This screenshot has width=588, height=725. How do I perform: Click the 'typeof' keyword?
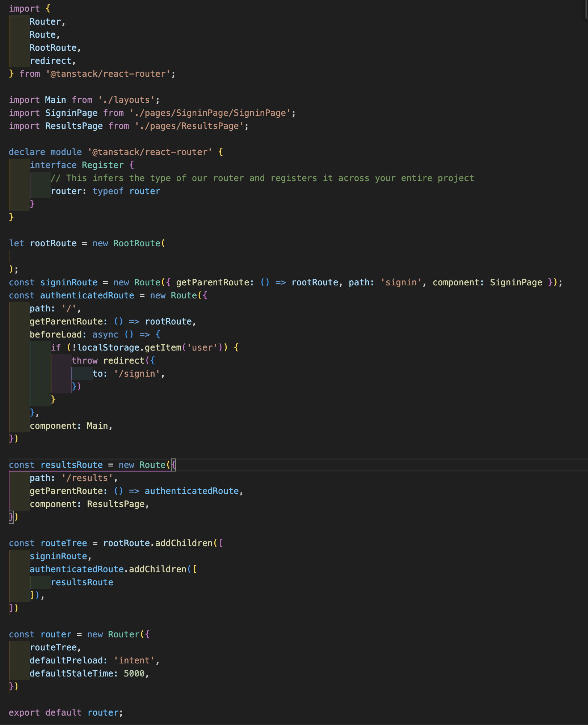point(108,191)
